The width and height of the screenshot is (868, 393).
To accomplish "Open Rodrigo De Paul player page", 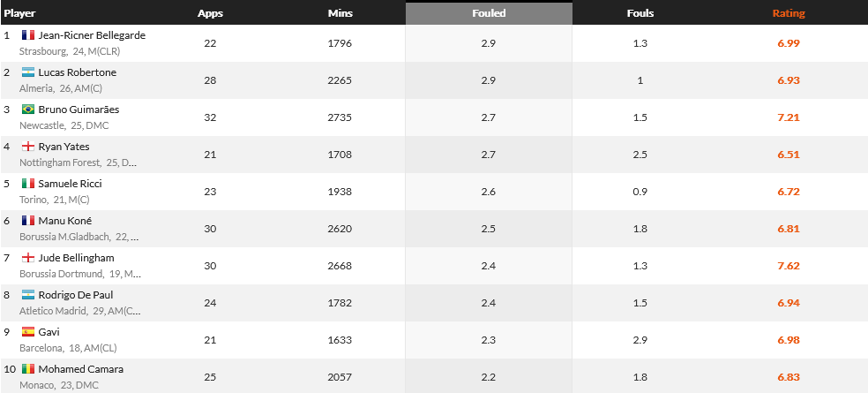I will (x=75, y=295).
